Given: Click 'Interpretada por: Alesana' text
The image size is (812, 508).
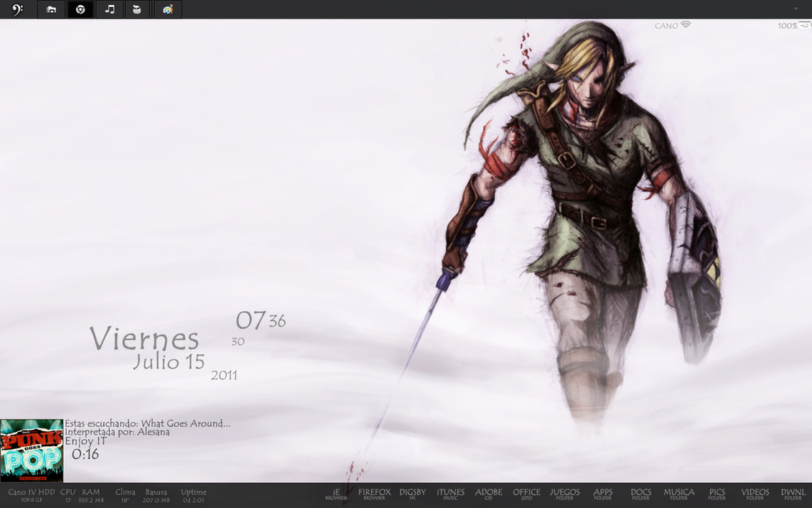Looking at the screenshot, I should pyautogui.click(x=117, y=432).
